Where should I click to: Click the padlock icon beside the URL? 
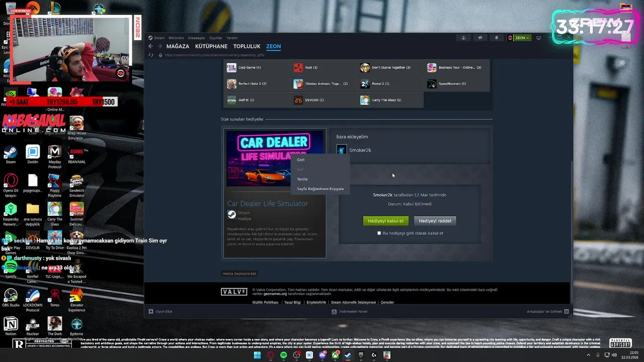(x=160, y=55)
